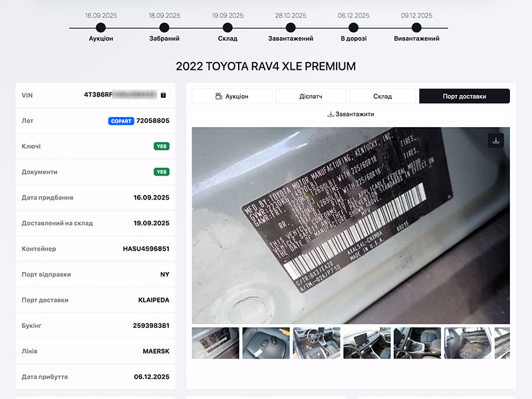The height and width of the screenshot is (399, 532).
Task: Click the YES badge next to Ключі
Action: click(x=162, y=146)
